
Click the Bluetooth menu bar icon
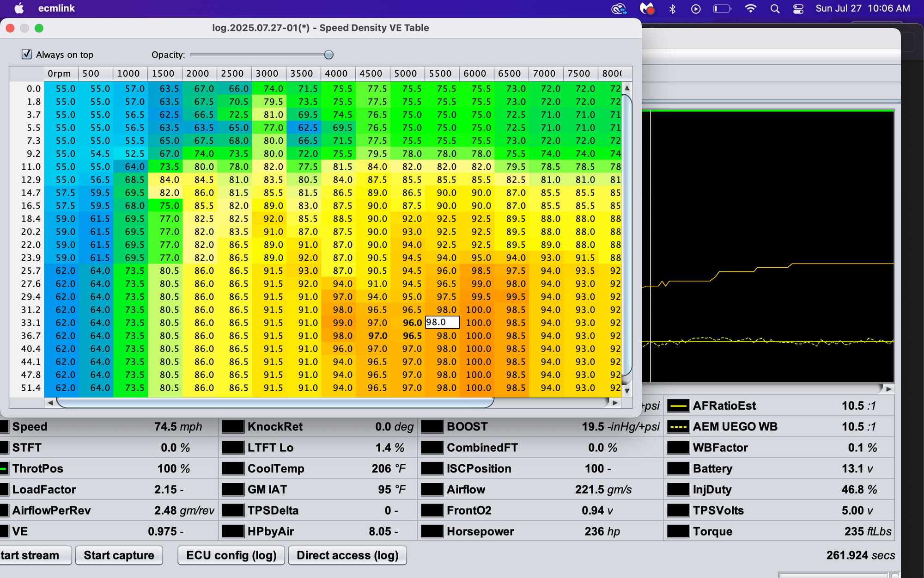coord(672,8)
